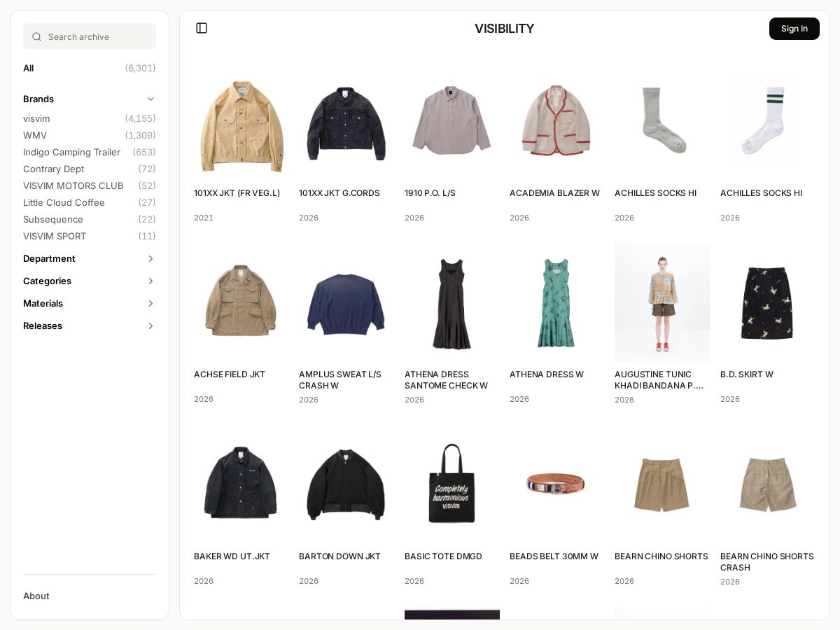The height and width of the screenshot is (630, 840).
Task: Click the BEADS BELT 30MM W title
Action: point(554,556)
